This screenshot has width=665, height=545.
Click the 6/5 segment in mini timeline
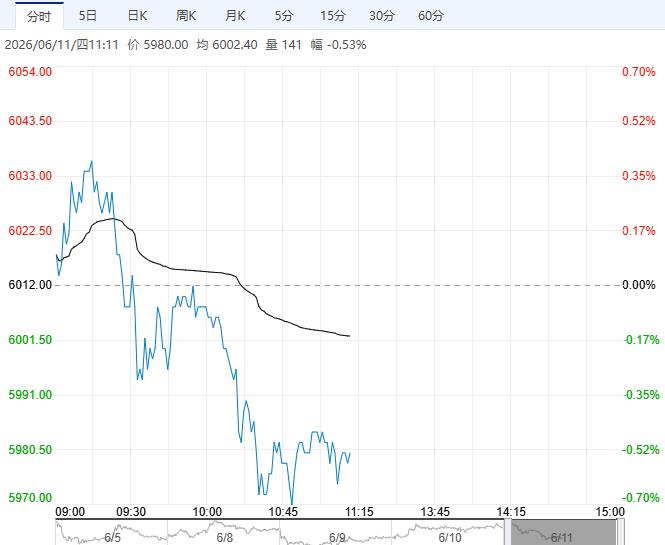pyautogui.click(x=112, y=533)
